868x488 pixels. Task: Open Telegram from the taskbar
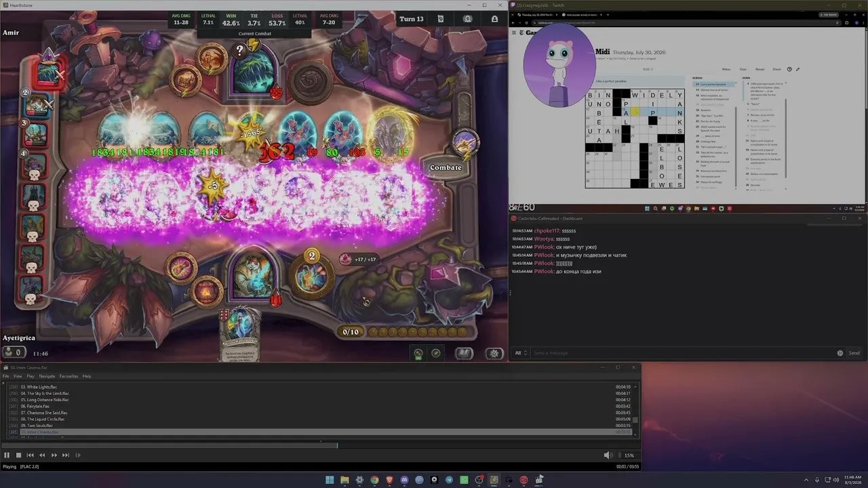[449, 480]
